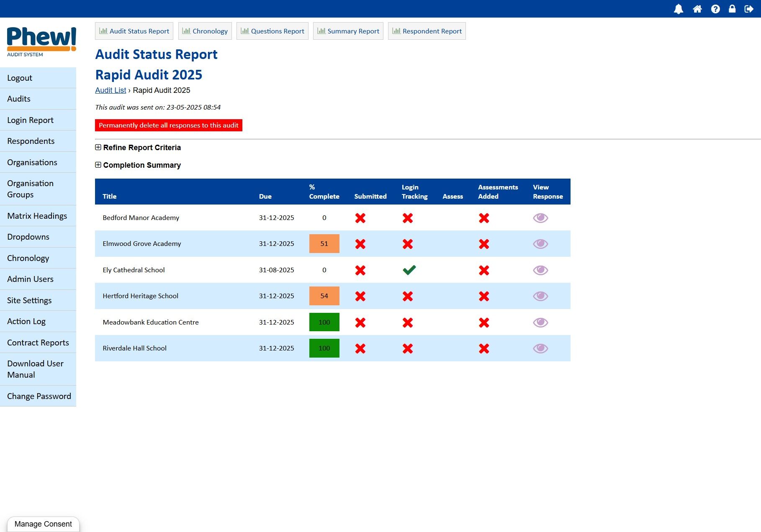Screen dimensions: 761x532
Task: Switch to the Summary Report tab
Action: coord(348,31)
